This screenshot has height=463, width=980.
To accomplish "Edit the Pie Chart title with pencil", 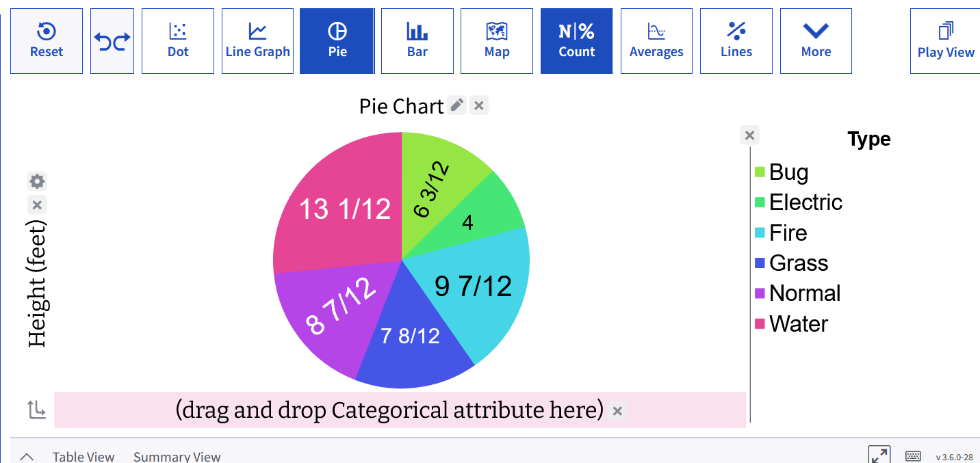I will [457, 105].
